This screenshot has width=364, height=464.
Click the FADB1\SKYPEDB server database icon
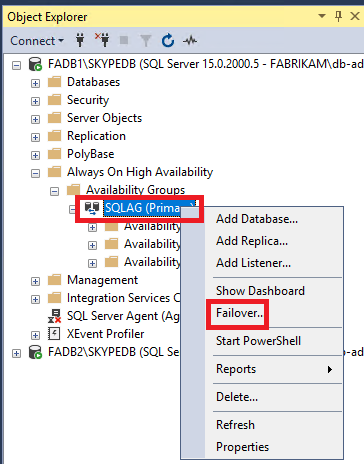point(35,64)
